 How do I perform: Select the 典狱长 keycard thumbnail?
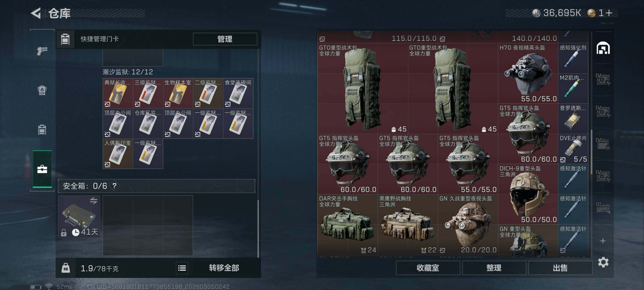pyautogui.click(x=118, y=93)
